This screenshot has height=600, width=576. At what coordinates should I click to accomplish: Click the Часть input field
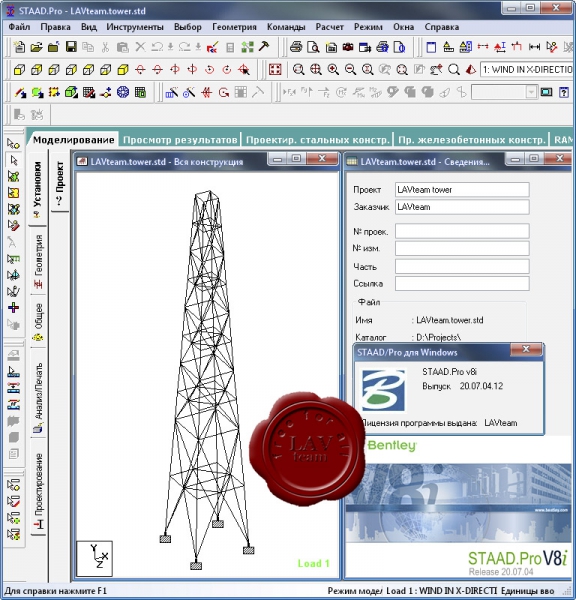coord(462,266)
